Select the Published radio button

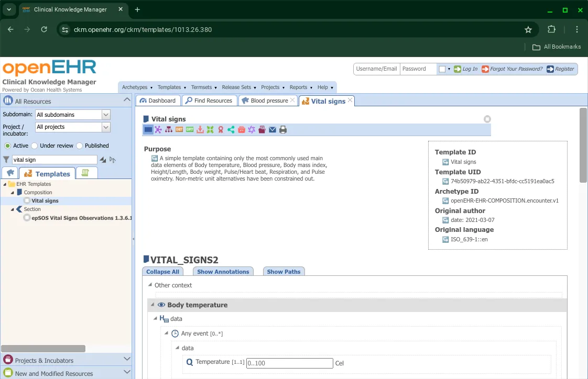point(80,146)
